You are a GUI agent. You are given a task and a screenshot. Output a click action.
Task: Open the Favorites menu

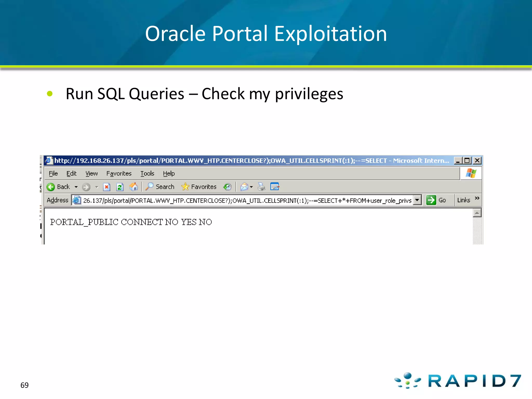(119, 173)
